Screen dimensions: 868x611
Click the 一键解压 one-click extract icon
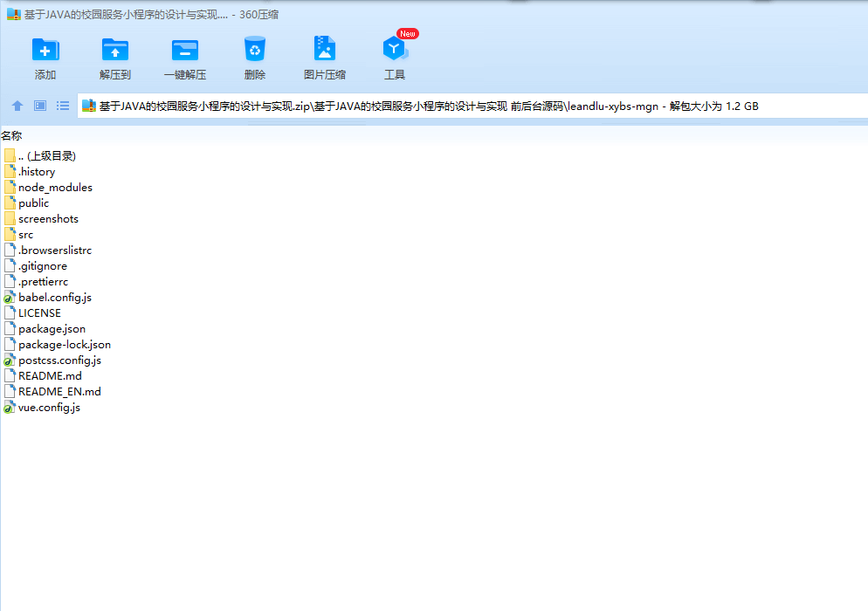(185, 50)
